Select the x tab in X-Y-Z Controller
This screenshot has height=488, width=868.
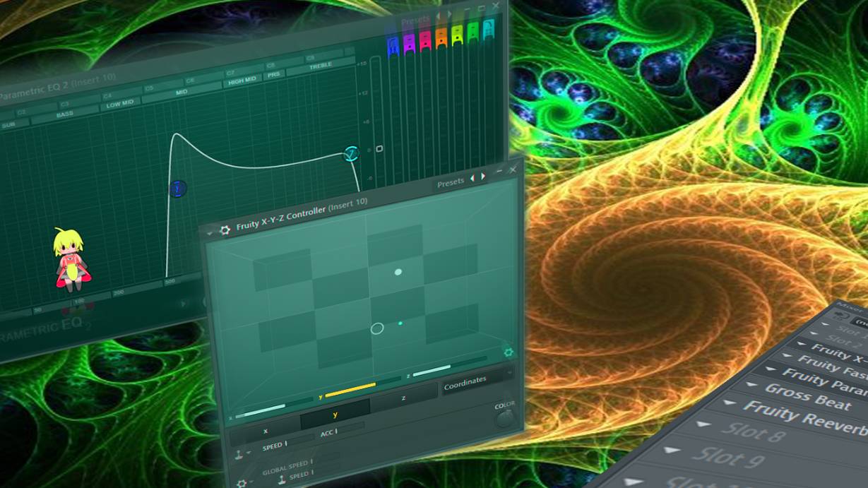tap(266, 431)
